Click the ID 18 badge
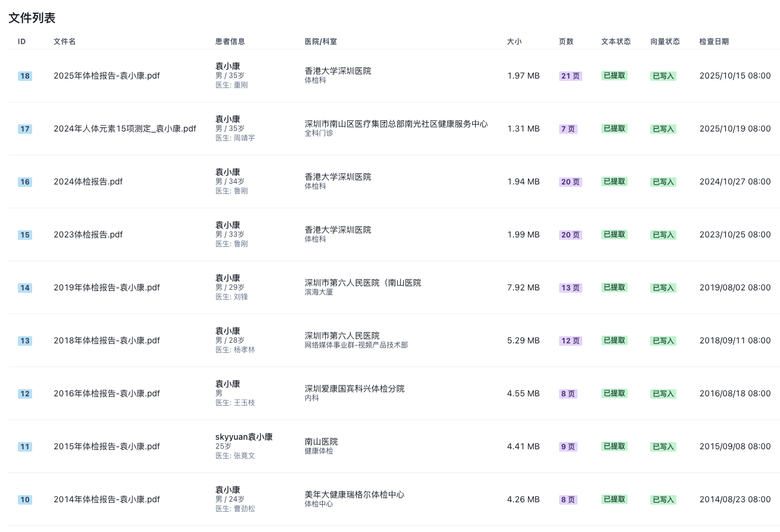 click(25, 76)
